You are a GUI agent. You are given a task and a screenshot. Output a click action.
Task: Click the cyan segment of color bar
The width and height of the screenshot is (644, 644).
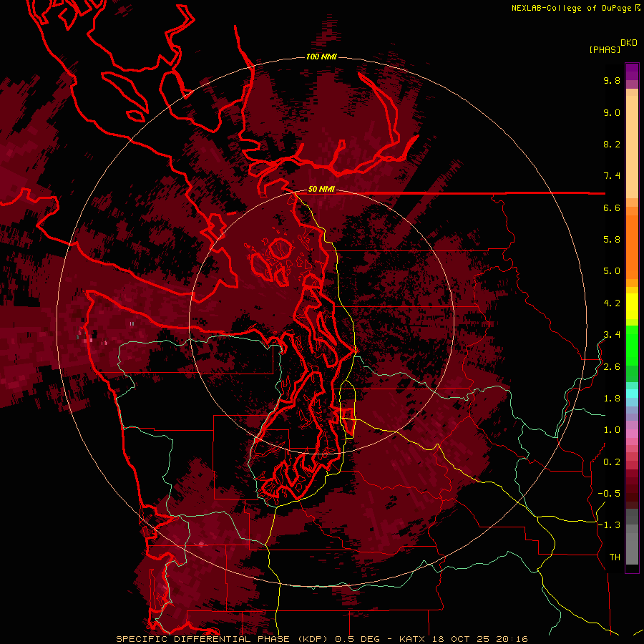point(632,394)
